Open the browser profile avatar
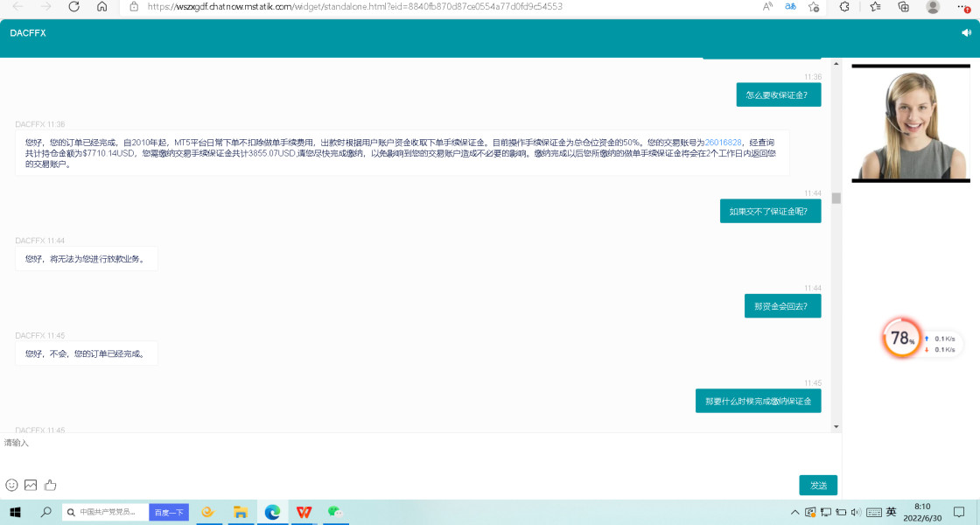This screenshot has height=525, width=980. (933, 6)
